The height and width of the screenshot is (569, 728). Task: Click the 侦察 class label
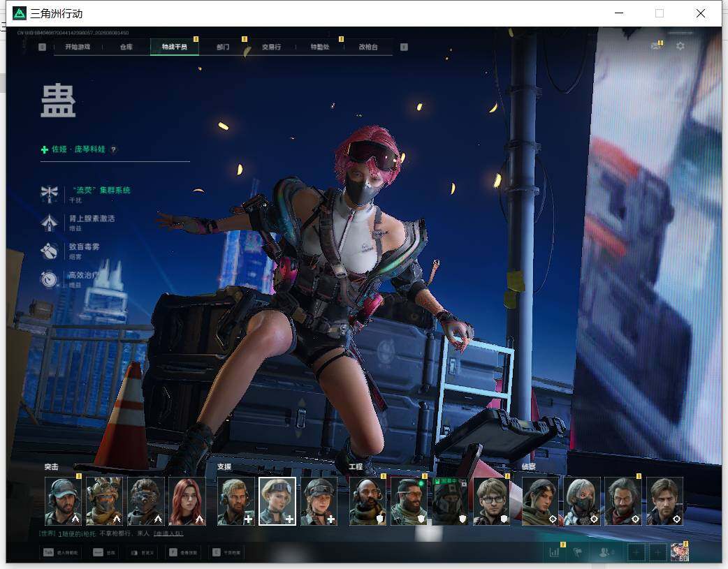point(528,467)
